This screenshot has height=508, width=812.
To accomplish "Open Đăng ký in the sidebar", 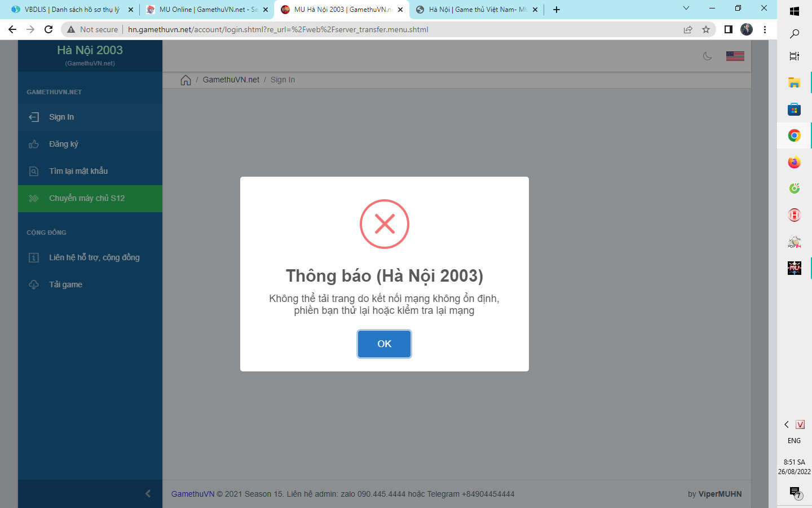I will pos(63,144).
